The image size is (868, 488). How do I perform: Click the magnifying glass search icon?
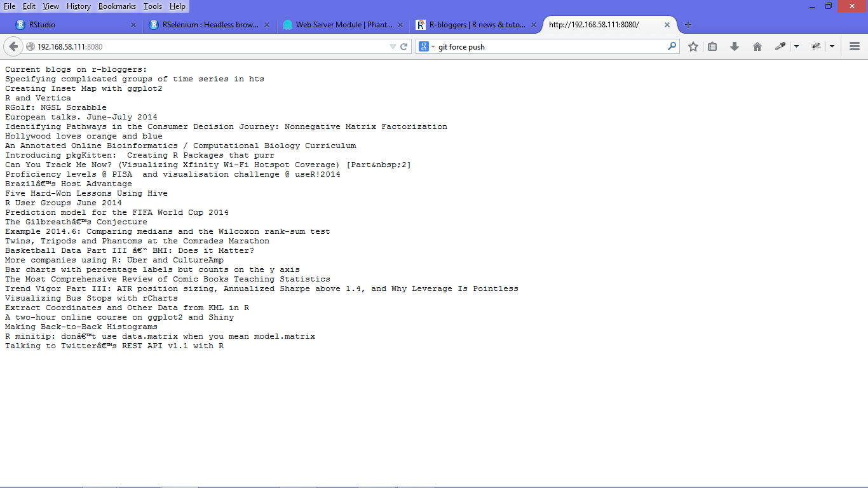point(672,46)
